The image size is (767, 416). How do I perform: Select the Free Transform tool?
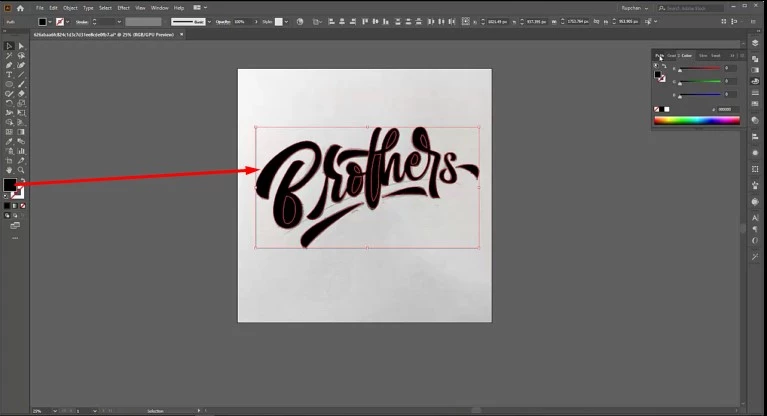tap(21, 113)
